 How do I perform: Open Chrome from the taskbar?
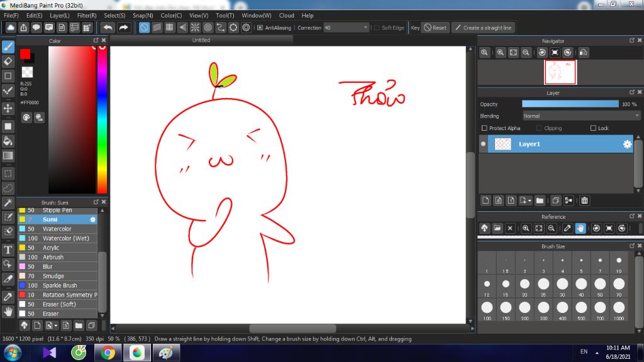tap(108, 353)
